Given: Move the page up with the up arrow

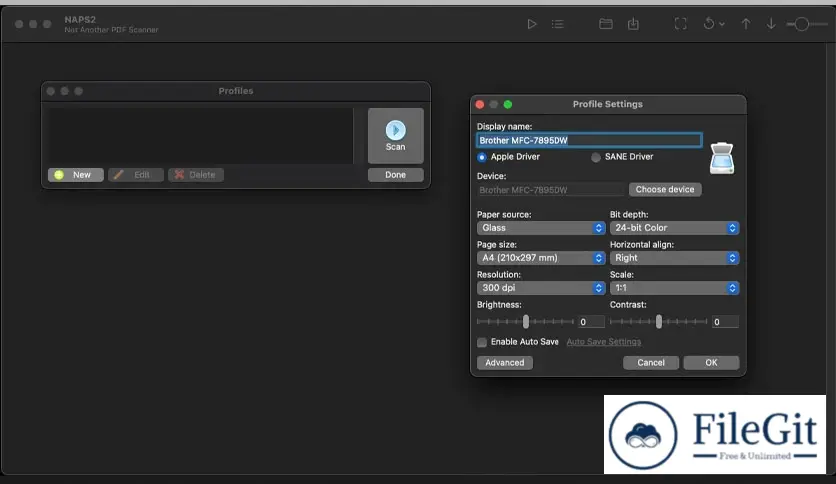Looking at the screenshot, I should point(746,24).
